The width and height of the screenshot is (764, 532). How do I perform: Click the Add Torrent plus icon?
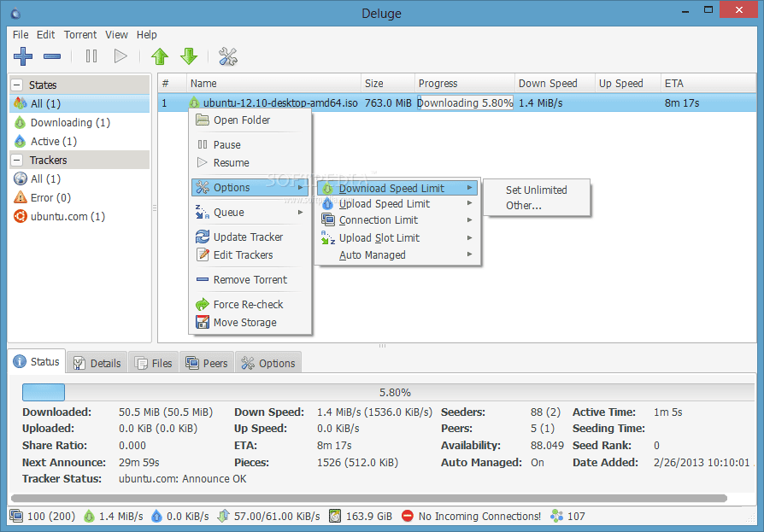(x=23, y=56)
